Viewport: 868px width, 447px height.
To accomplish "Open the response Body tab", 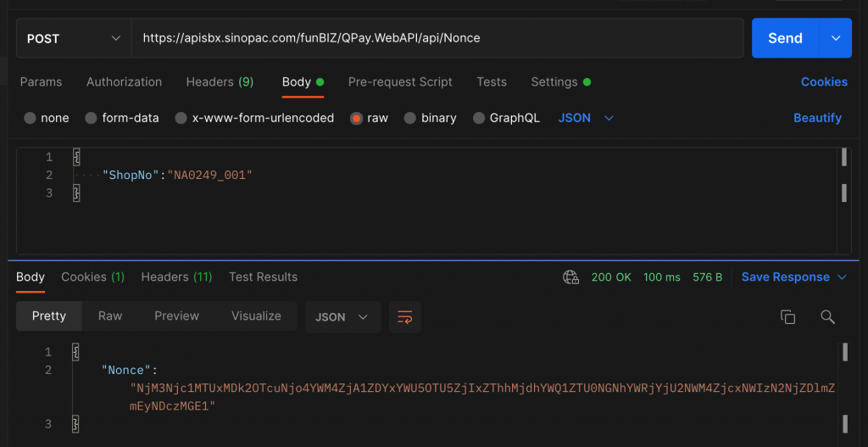I will point(31,277).
